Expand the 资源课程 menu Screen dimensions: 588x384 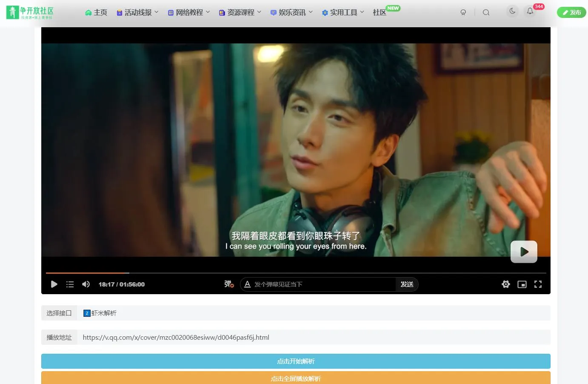(x=240, y=13)
